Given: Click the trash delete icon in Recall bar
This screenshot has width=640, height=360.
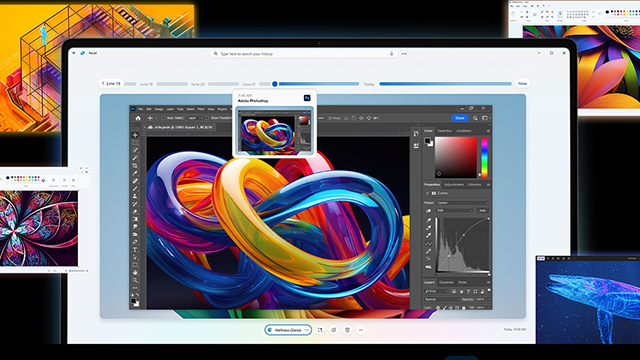Looking at the screenshot, I should tap(347, 330).
